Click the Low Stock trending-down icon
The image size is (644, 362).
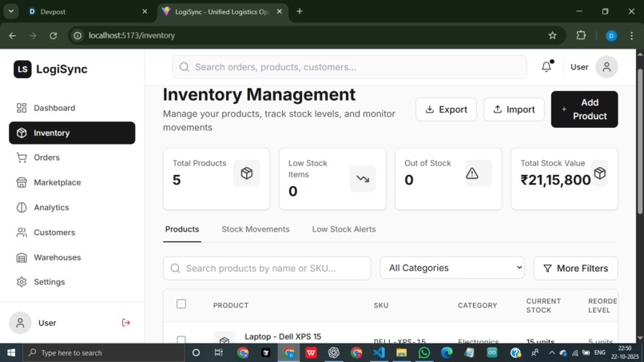[x=363, y=179]
